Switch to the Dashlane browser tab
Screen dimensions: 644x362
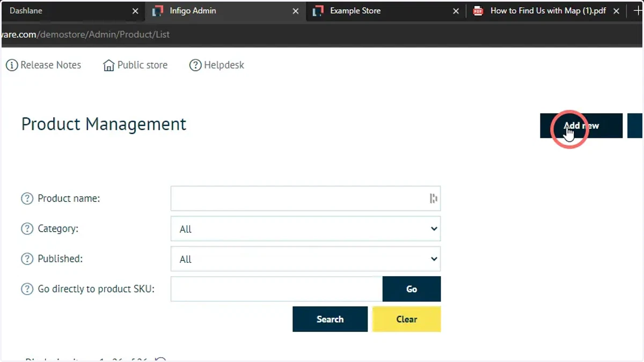(72, 11)
